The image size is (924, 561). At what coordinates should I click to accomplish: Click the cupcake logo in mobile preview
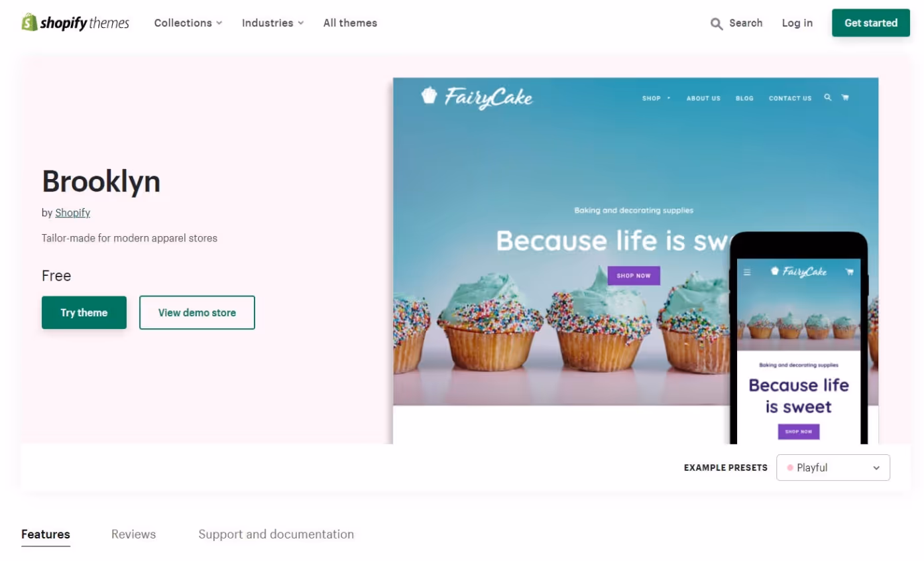pyautogui.click(x=774, y=271)
